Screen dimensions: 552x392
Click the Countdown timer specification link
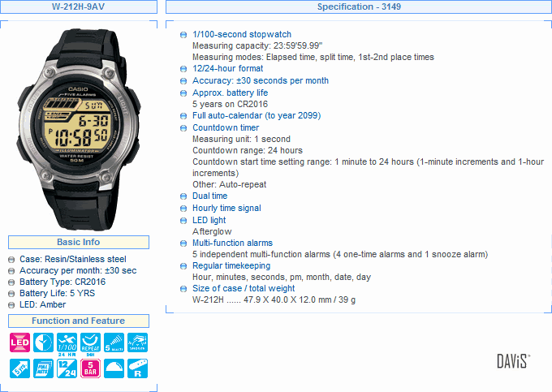(226, 127)
